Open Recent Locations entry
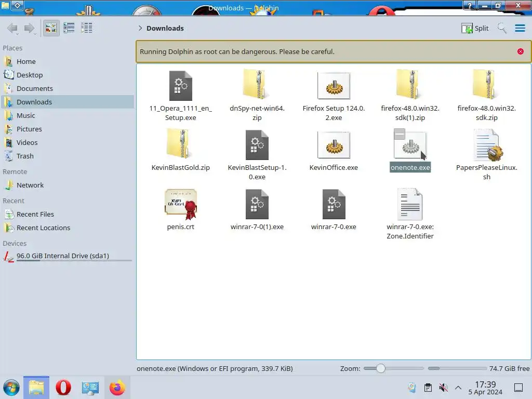532x399 pixels. coord(68,228)
